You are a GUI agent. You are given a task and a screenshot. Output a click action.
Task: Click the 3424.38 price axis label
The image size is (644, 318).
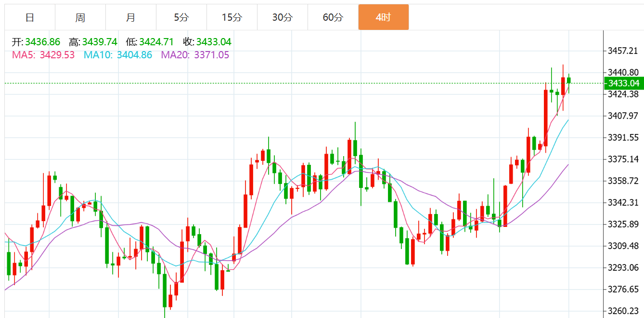[x=623, y=94]
